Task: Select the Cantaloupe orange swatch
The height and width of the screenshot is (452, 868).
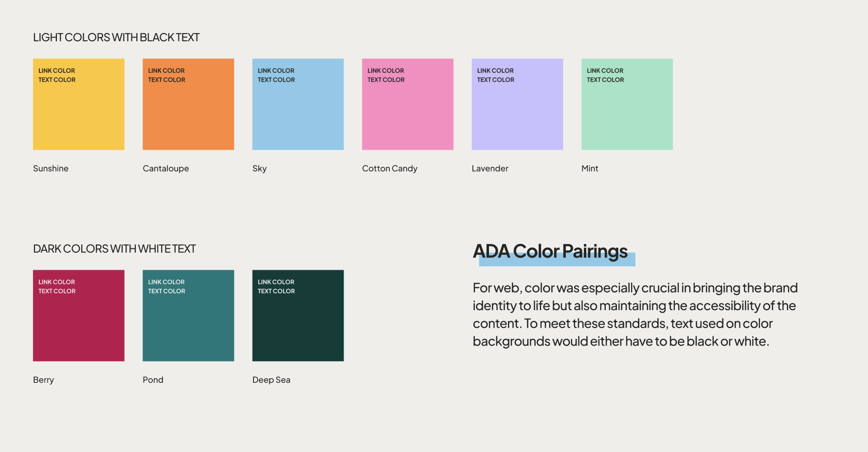Action: (188, 112)
